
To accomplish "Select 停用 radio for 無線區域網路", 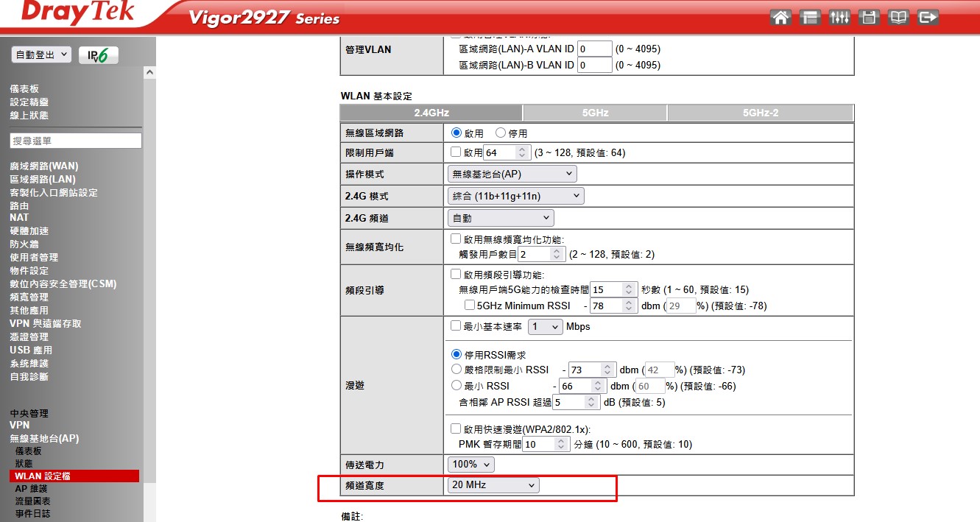I will coord(501,133).
